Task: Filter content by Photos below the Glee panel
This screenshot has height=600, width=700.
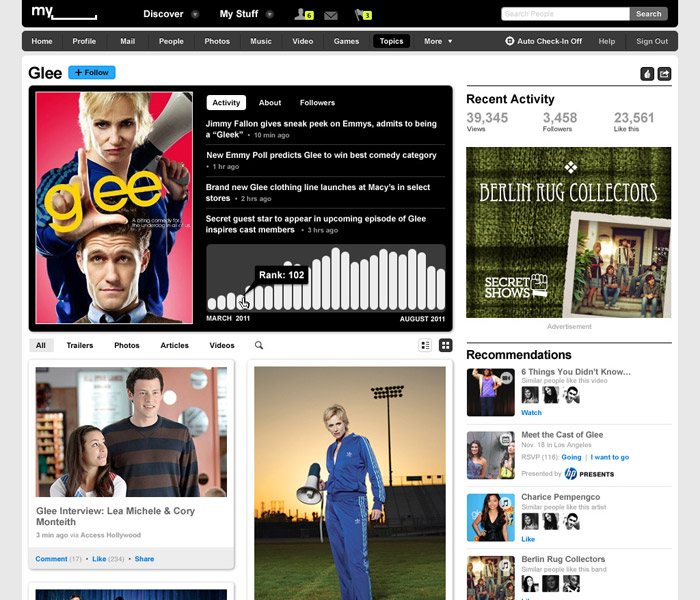Action: [x=127, y=345]
